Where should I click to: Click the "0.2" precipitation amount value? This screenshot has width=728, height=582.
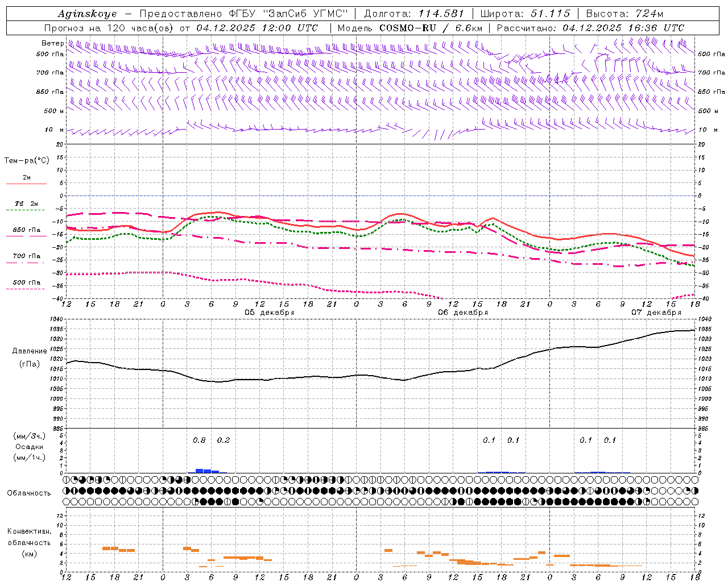224,440
